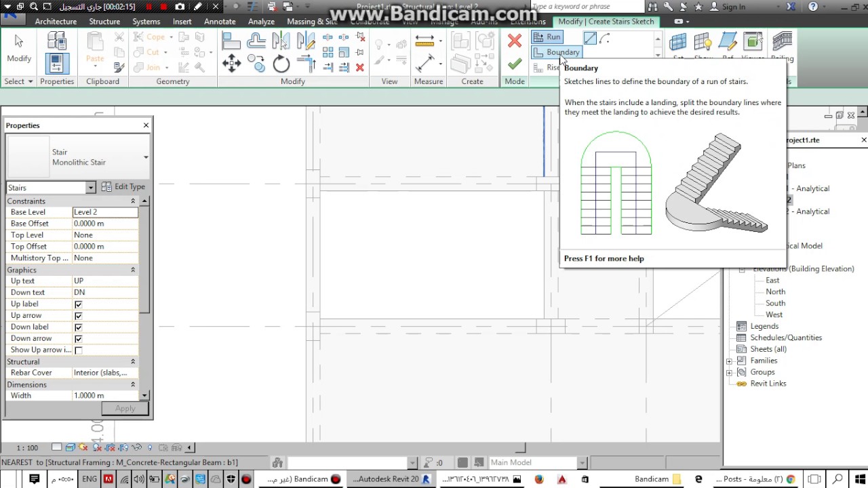Click the Railing tool icon
This screenshot has width=868, height=488.
click(x=782, y=42)
